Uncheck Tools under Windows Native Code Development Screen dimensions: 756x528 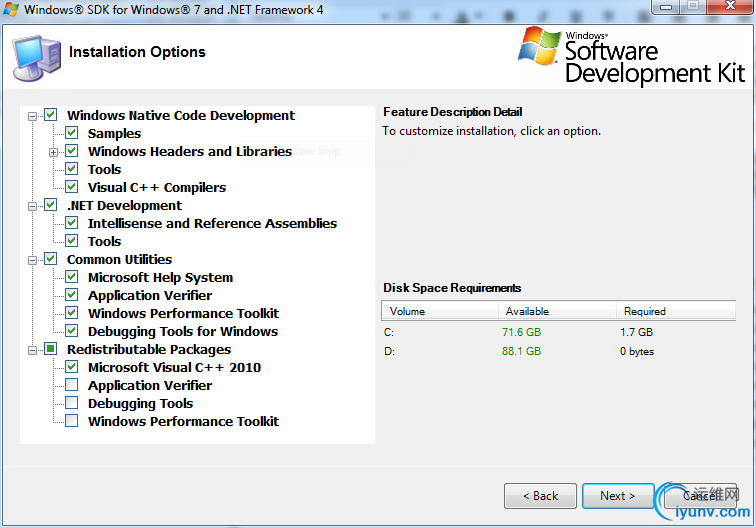point(71,169)
